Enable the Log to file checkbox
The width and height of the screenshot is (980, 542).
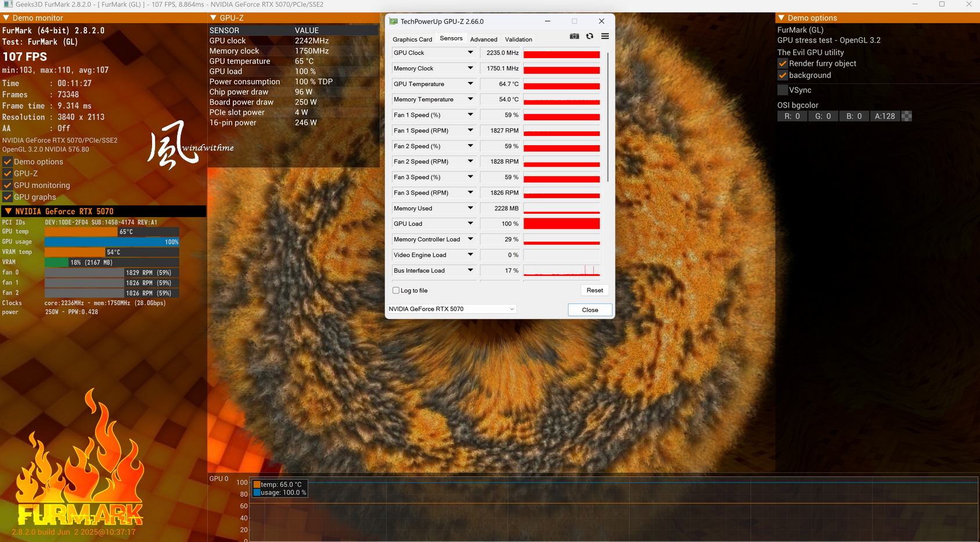(x=396, y=290)
